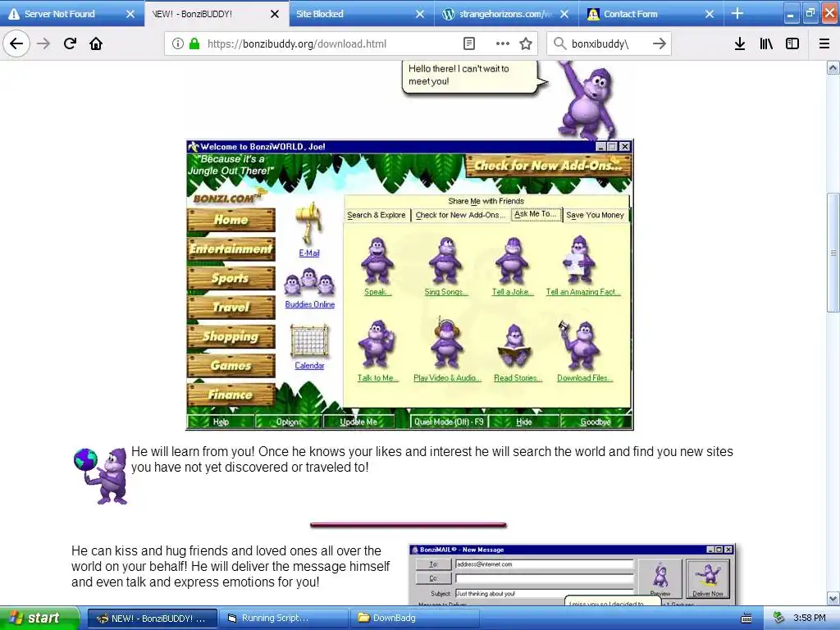Click the Deliver Now button in BonziMAIL
The height and width of the screenshot is (630, 840).
708,578
